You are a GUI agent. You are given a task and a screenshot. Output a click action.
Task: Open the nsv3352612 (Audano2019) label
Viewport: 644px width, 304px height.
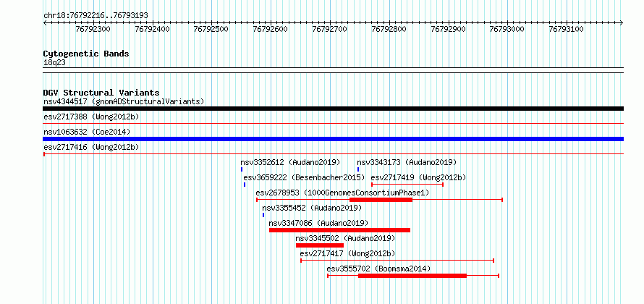point(290,162)
